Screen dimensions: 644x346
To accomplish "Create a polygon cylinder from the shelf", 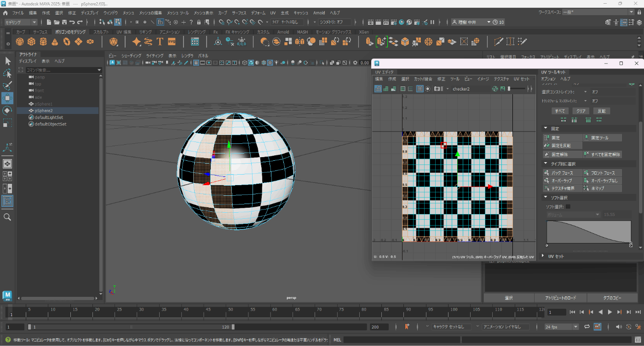I will [x=43, y=42].
